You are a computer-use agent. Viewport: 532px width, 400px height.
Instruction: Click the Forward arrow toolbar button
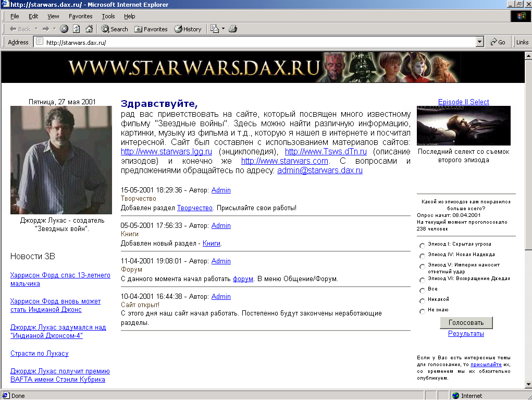tap(46, 29)
